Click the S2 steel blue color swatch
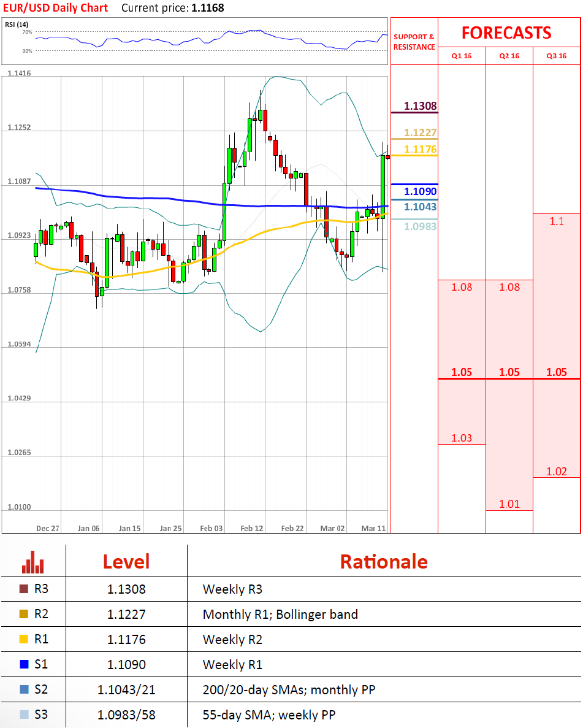 [24, 689]
